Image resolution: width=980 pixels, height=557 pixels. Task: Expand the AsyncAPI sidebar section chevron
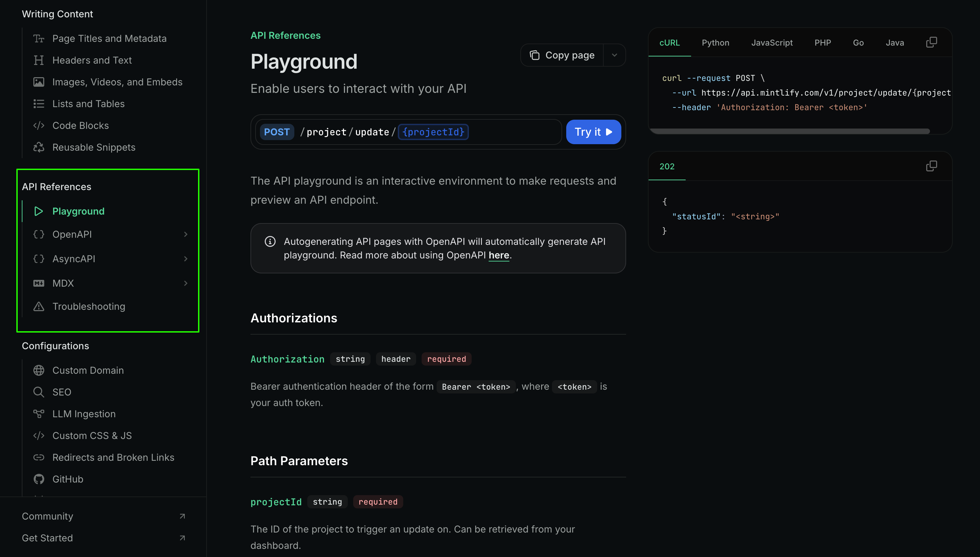click(x=186, y=258)
